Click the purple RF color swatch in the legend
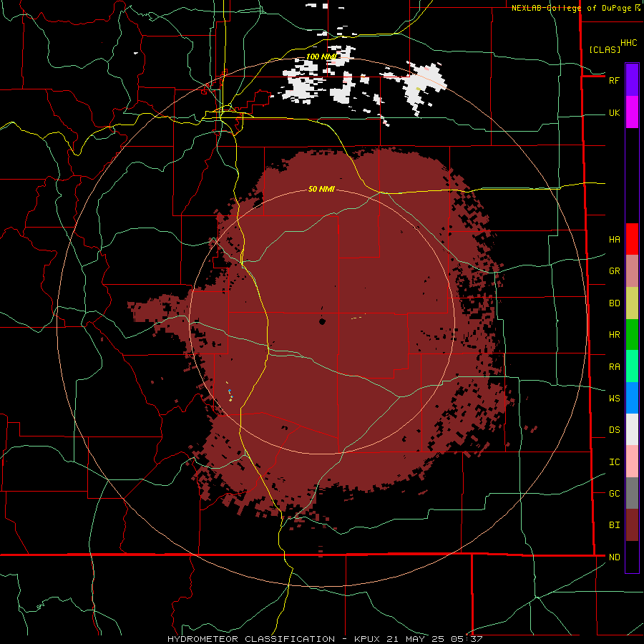 [632, 80]
